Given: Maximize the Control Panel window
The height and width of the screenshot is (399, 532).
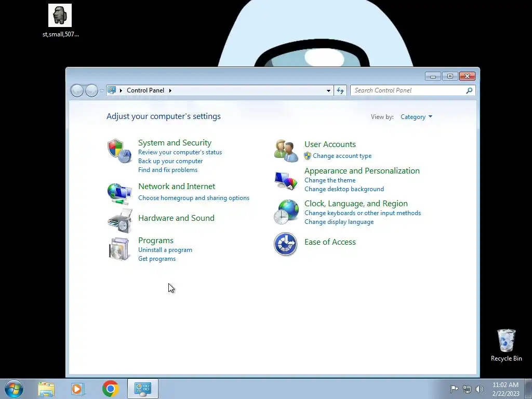Looking at the screenshot, I should (450, 76).
